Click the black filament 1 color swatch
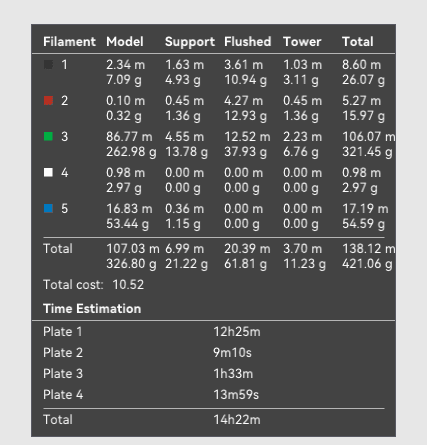 click(48, 64)
